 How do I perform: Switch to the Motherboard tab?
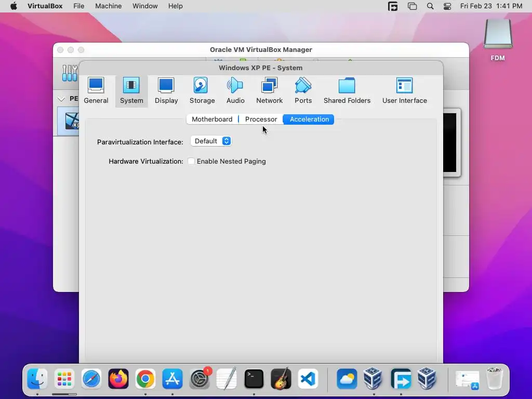(x=212, y=119)
